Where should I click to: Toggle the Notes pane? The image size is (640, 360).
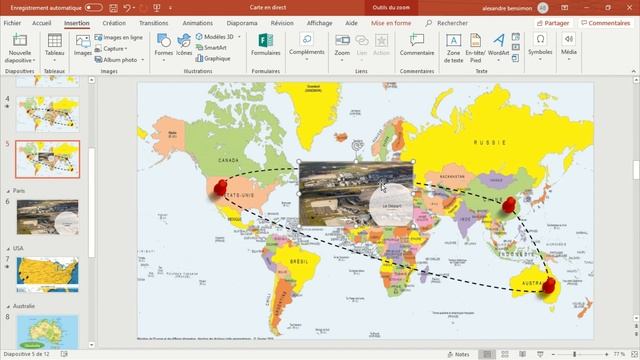point(458,354)
